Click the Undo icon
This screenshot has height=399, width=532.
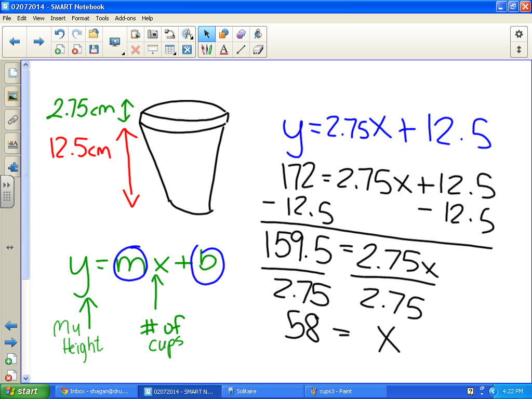coord(59,34)
